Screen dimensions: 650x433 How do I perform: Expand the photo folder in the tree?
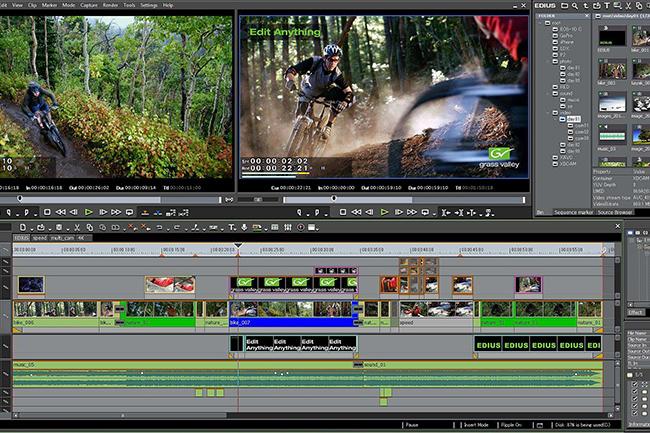click(547, 59)
